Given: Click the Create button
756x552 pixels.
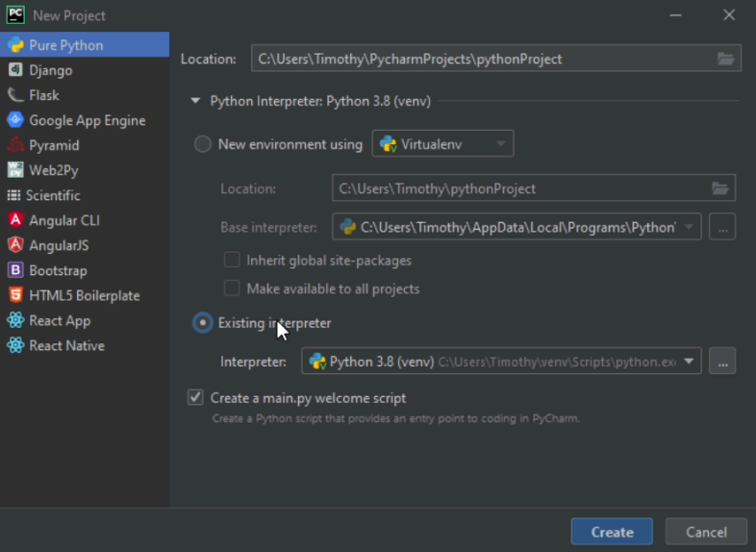Looking at the screenshot, I should [612, 532].
